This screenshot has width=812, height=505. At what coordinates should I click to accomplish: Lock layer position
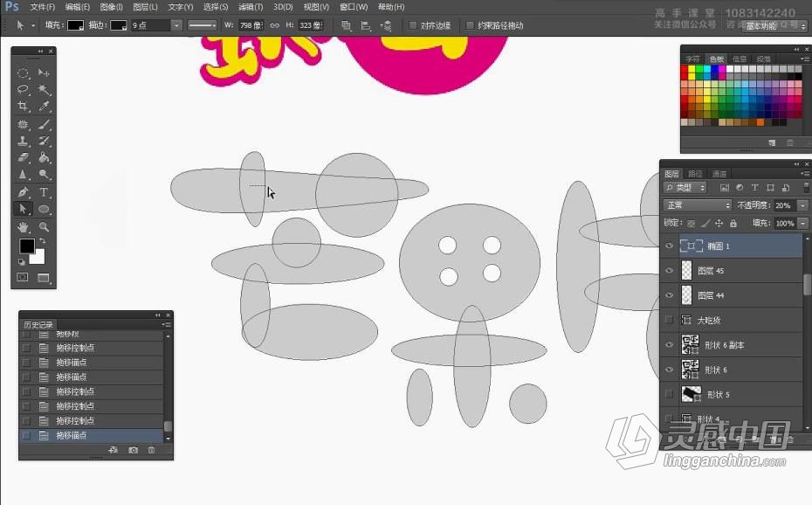point(719,224)
